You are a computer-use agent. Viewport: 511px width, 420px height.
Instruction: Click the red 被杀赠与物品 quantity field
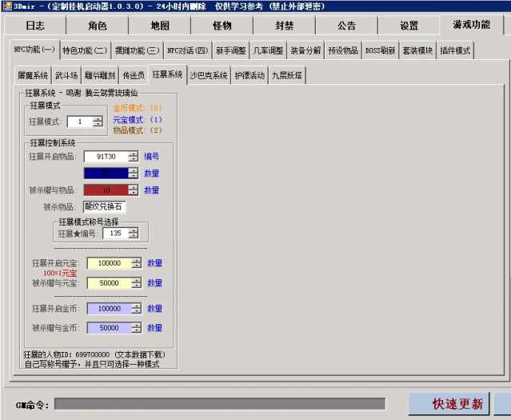pos(106,190)
